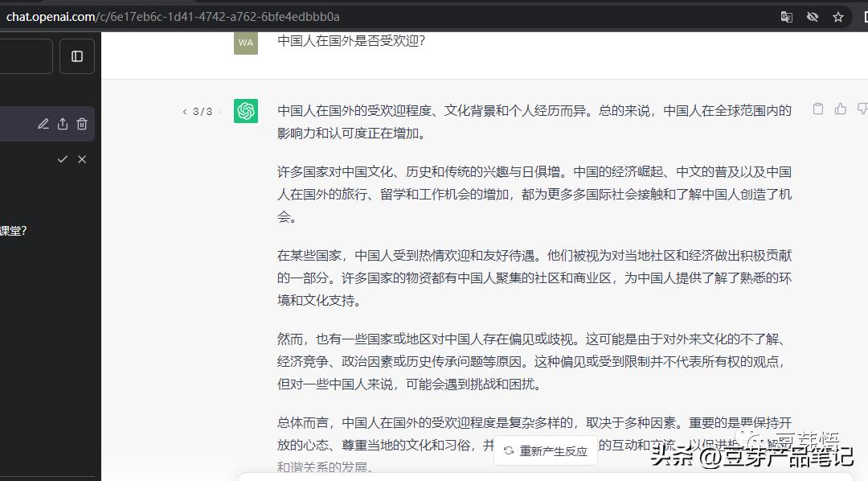Screen dimensions: 868x481
Task: Open Google Translate icon in the address bar
Action: (x=786, y=16)
